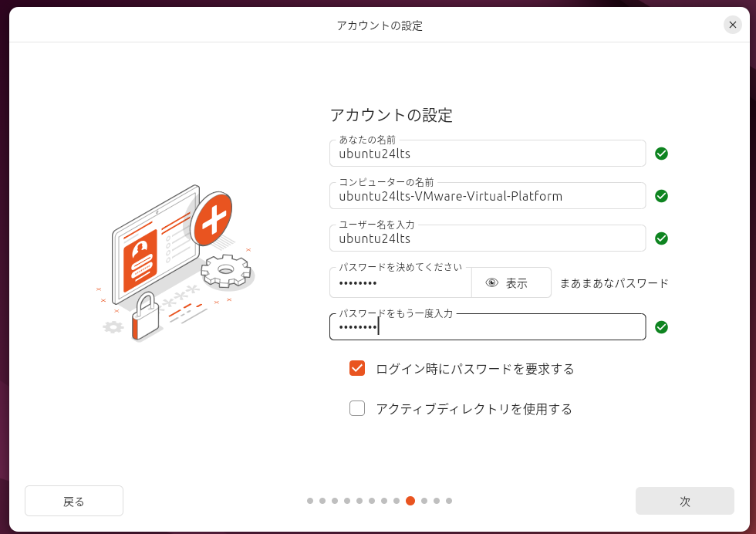Go back with the 戻る button
This screenshot has height=534, width=756.
point(74,501)
